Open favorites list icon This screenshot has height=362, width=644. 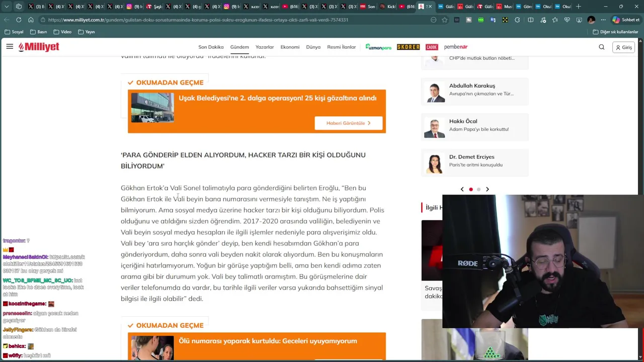[x=554, y=20]
